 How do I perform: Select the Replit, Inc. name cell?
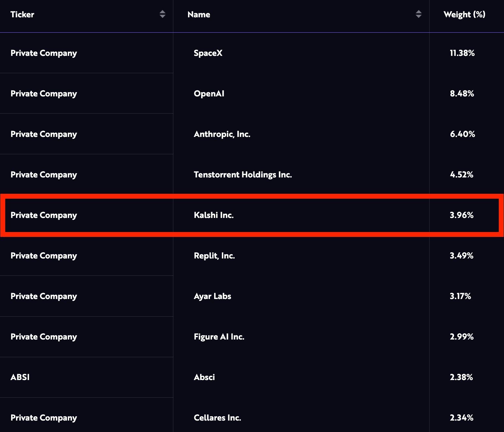(214, 256)
